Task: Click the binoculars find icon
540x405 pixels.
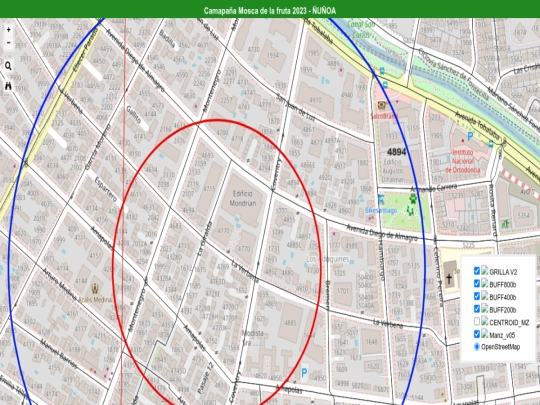Action: [8, 86]
